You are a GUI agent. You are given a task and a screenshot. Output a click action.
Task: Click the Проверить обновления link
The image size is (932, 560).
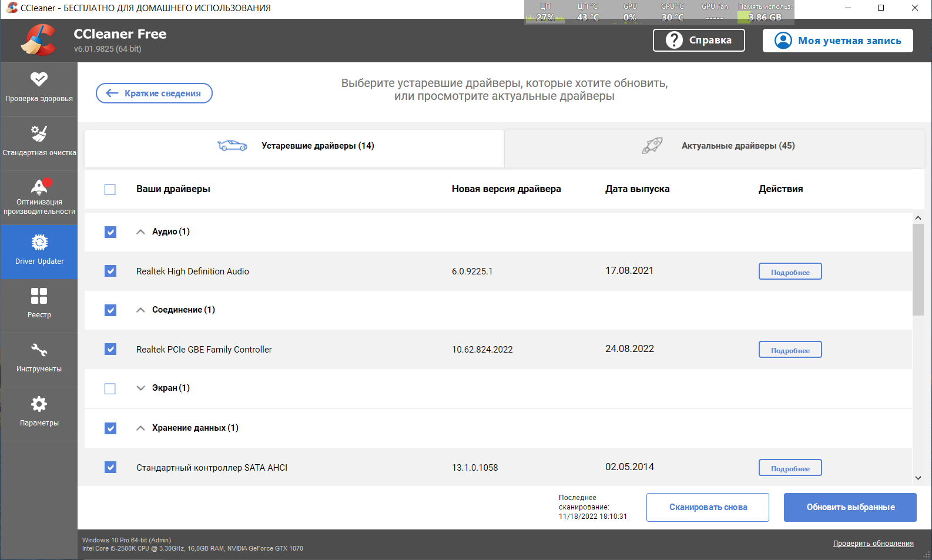click(873, 544)
